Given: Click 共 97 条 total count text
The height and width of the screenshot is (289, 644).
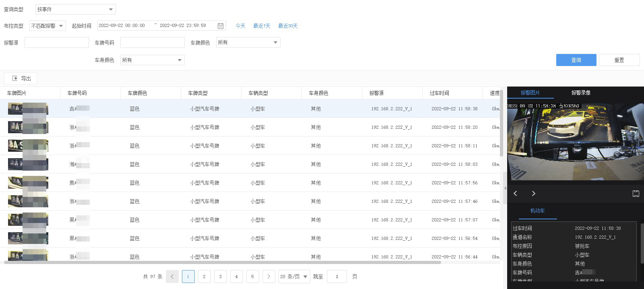Looking at the screenshot, I should click(x=153, y=277).
